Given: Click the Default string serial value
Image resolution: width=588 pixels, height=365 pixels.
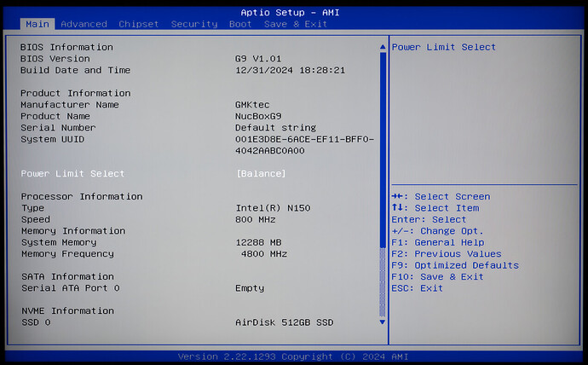Looking at the screenshot, I should coord(275,128).
